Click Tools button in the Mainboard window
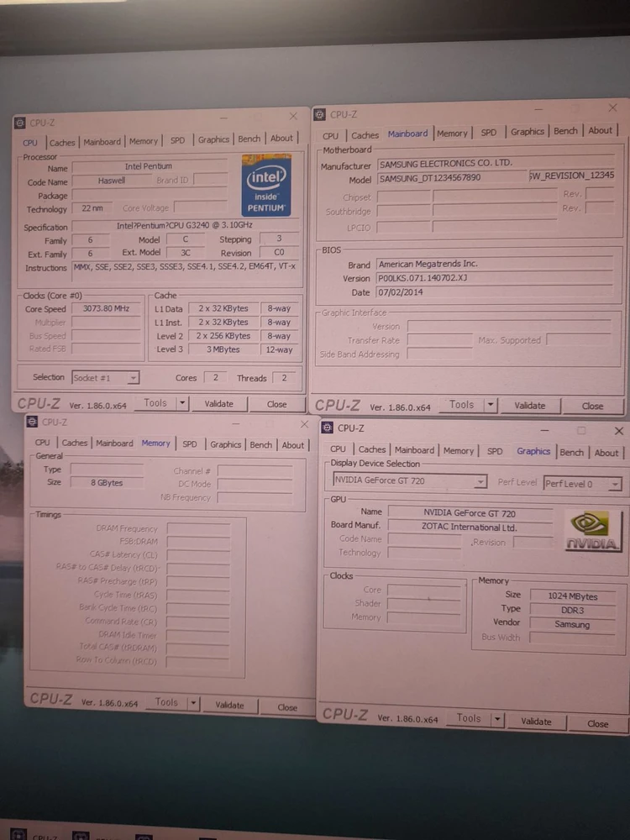630x840 pixels. pos(462,405)
